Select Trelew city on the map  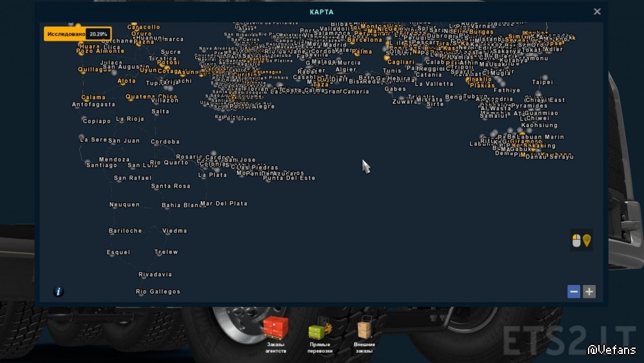pyautogui.click(x=166, y=251)
